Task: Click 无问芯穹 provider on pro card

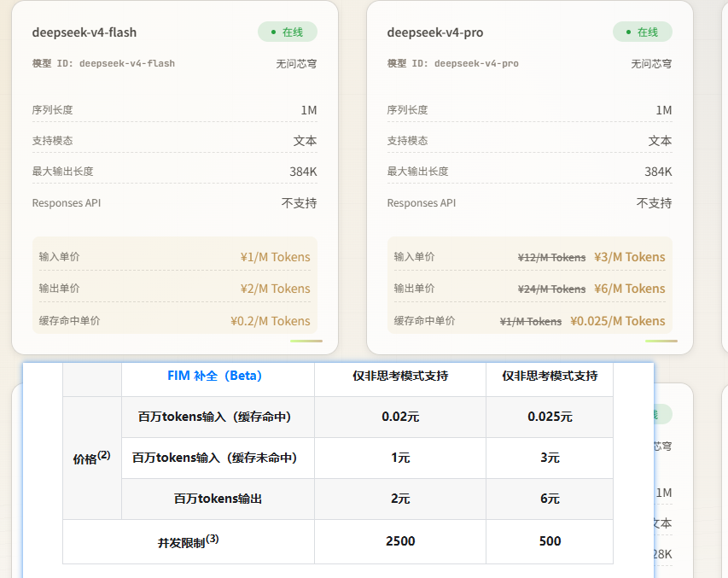Action: coord(651,64)
